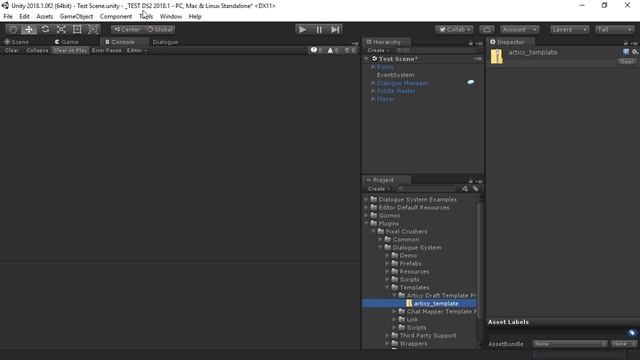
Task: Expand the Player object in Hierarchy
Action: (x=373, y=99)
